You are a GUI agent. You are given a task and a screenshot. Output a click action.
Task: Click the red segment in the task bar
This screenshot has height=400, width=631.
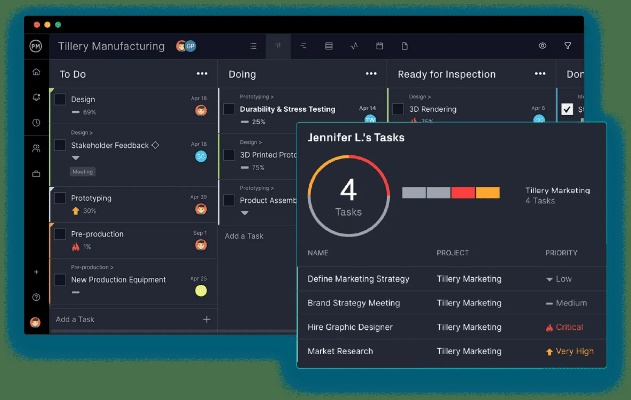462,192
